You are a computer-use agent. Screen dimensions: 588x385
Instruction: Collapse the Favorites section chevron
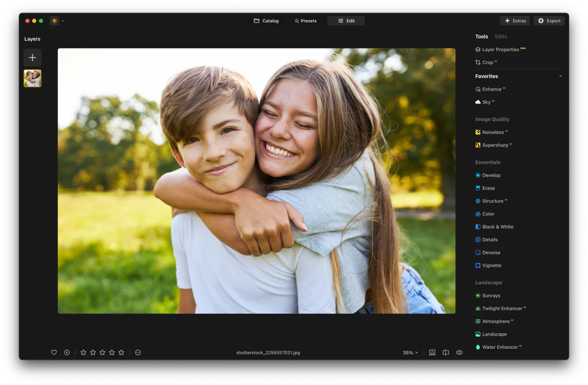pos(560,76)
